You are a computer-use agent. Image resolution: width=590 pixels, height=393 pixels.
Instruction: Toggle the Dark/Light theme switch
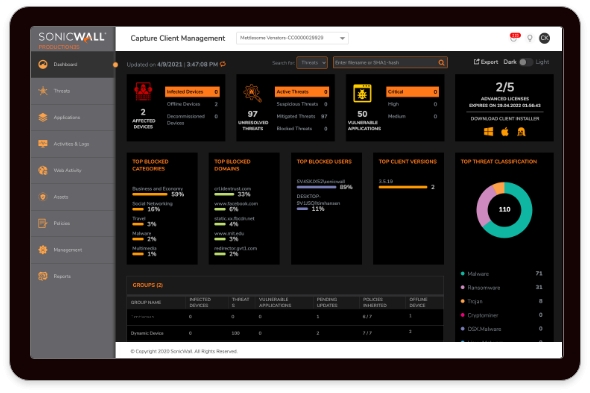(526, 62)
